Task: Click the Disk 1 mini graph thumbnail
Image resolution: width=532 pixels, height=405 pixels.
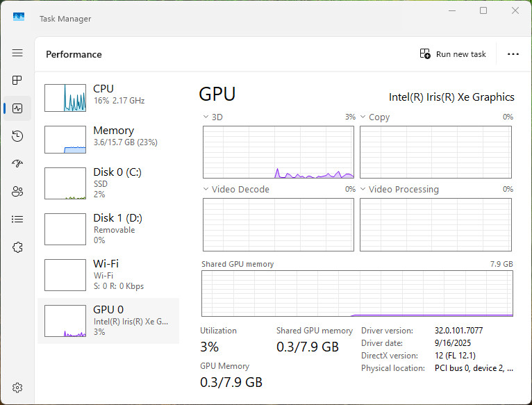Action: [x=65, y=229]
